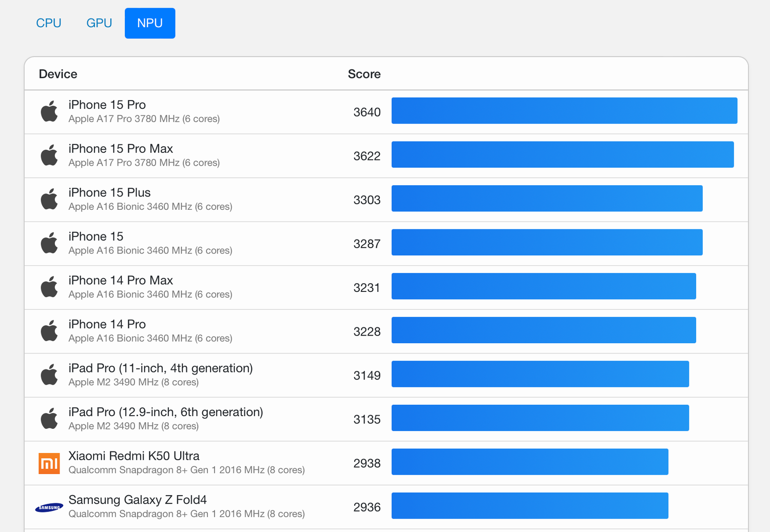Click the score bar for Samsung Galaxy Z Fold4
This screenshot has height=532, width=770.
(530, 506)
